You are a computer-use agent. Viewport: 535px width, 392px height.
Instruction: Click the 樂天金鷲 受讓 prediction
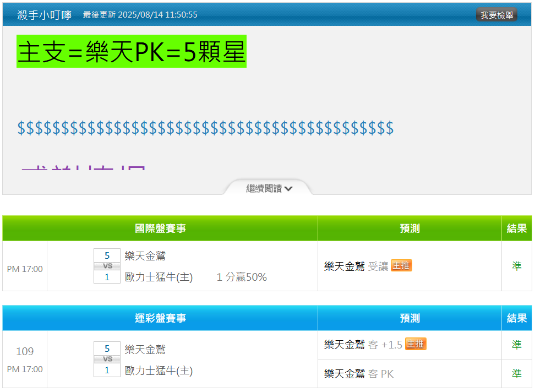[356, 266]
